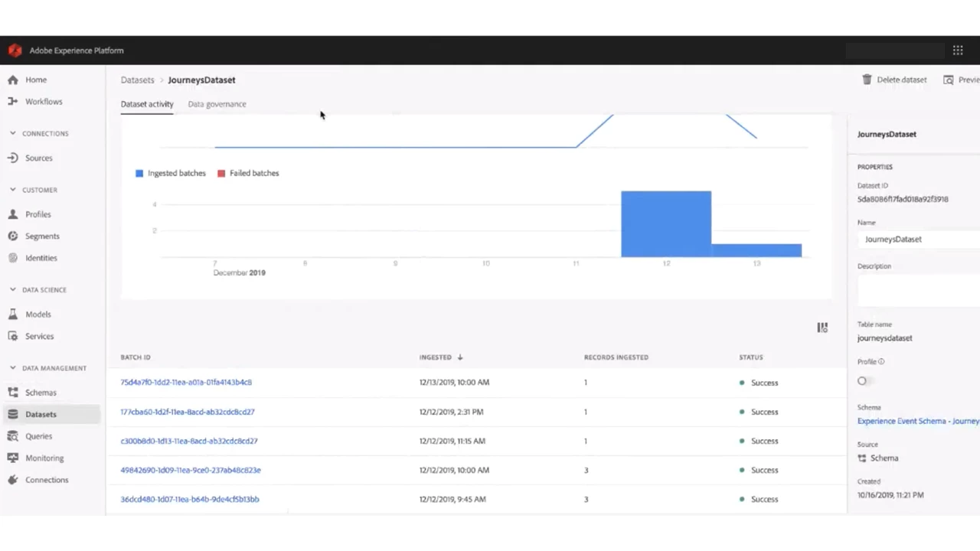Open batch c300b8d0-1d13-11ea link
This screenshot has height=551, width=980.
pyautogui.click(x=189, y=441)
